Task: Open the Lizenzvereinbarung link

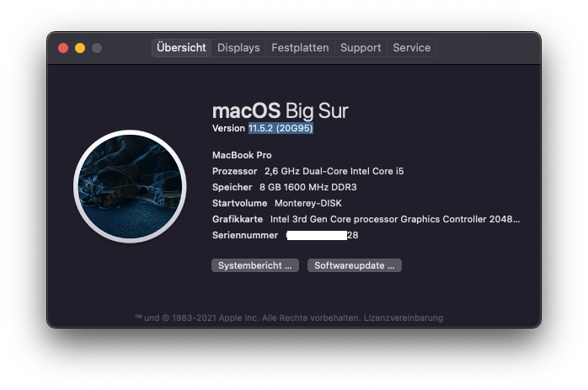Action: (404, 318)
